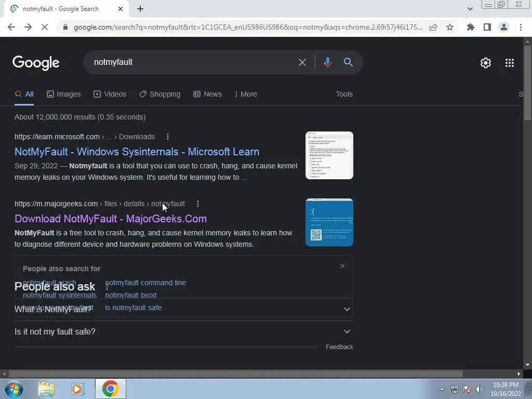This screenshot has height=399, width=532.
Task: Switch to the News tab
Action: [x=208, y=94]
